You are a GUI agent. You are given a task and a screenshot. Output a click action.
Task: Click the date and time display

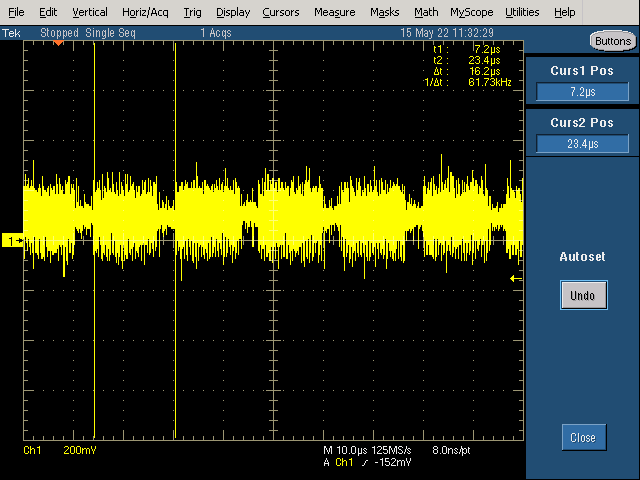click(x=447, y=33)
